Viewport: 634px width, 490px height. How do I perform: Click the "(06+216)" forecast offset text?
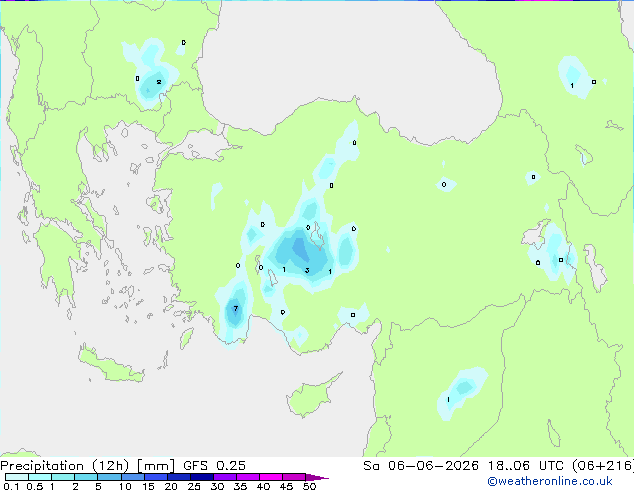coord(603,466)
